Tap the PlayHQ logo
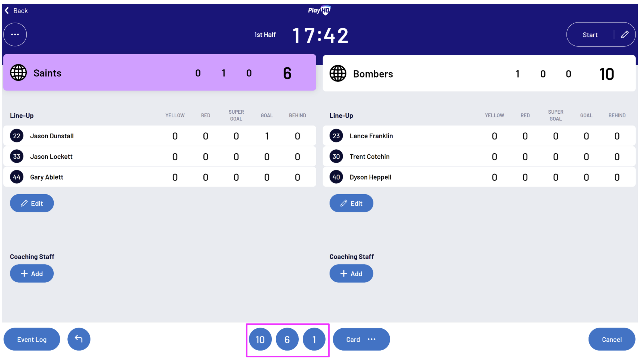Screen dimensions: 644x358 (x=319, y=10)
